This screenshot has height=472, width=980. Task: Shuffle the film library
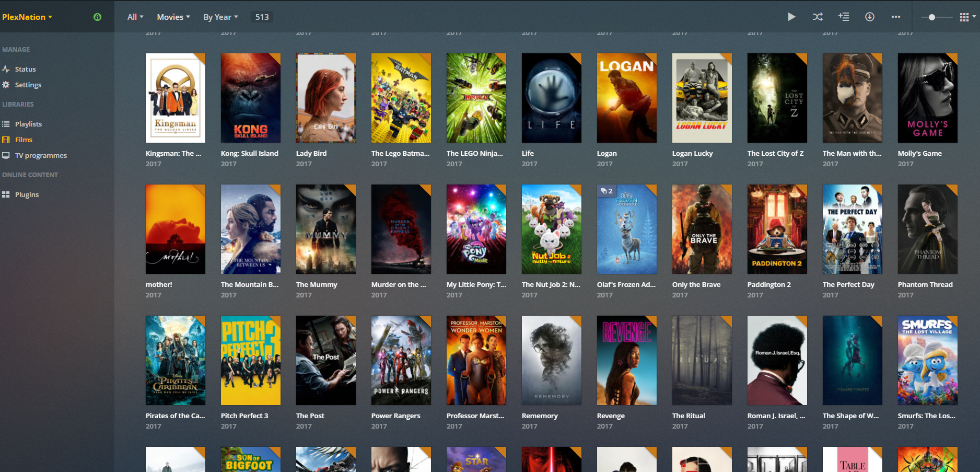[x=818, y=17]
